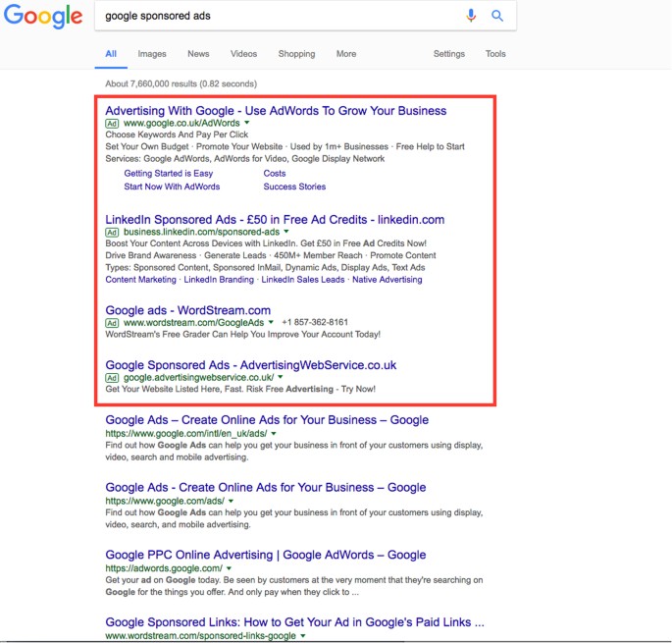672x643 pixels.
Task: Open the Native Advertising sitelink
Action: (x=387, y=280)
